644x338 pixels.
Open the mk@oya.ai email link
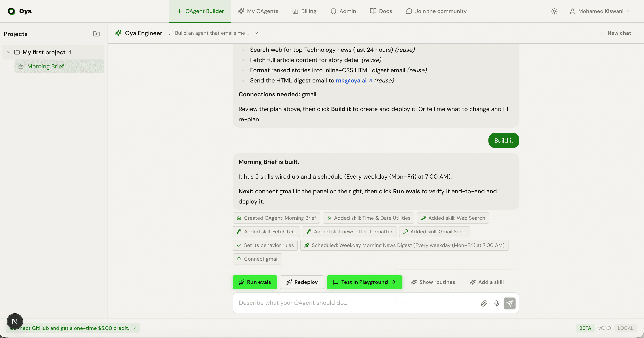[x=354, y=80]
